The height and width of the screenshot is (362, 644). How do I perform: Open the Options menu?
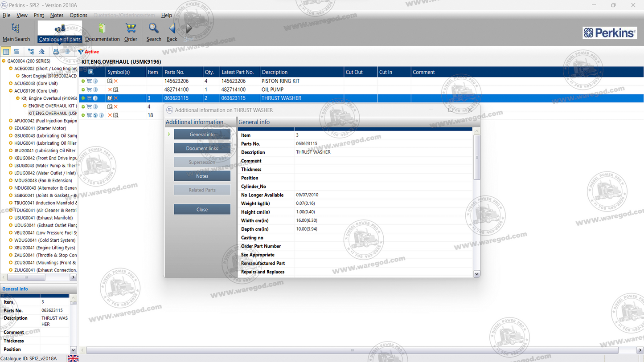(78, 15)
